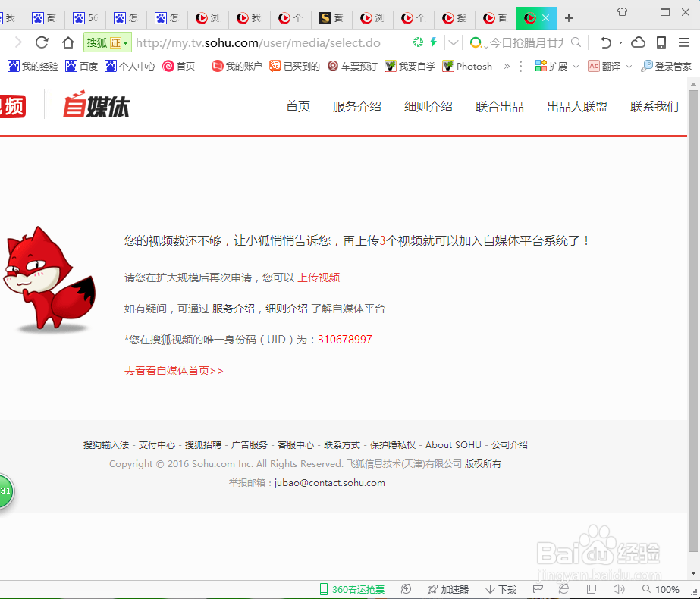This screenshot has width=700, height=599.
Task: Click the 今日抢腊月廿 search box
Action: point(526,43)
